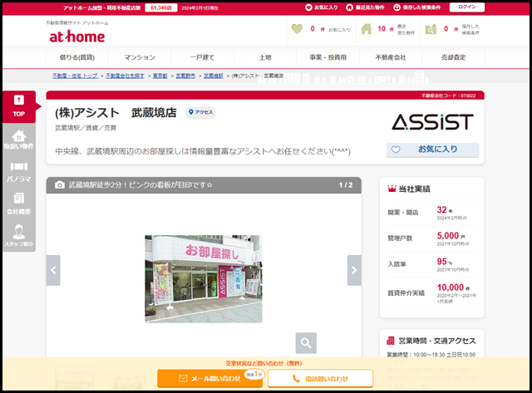This screenshot has height=393, width=532.
Task: Open the 借りる(賃貸) menu
Action: point(77,57)
